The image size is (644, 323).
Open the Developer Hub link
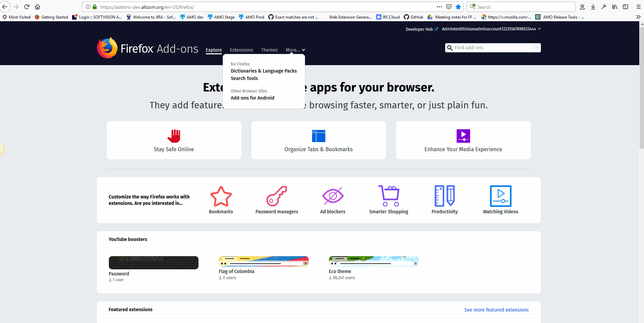tap(422, 29)
